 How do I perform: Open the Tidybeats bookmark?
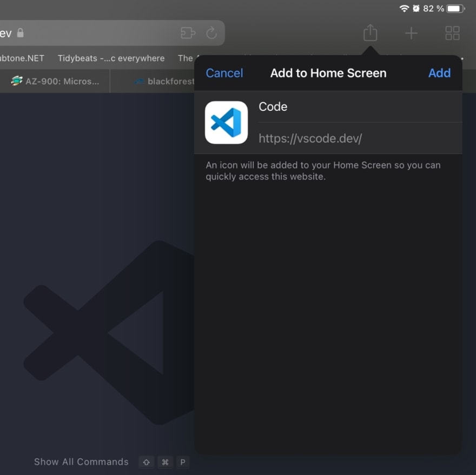111,58
